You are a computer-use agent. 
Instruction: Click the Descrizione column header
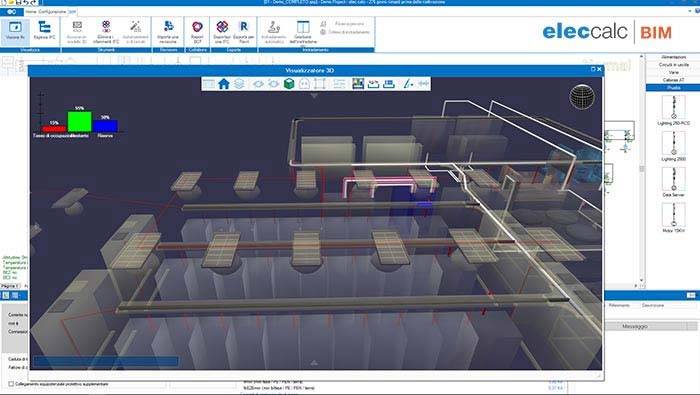pyautogui.click(x=653, y=306)
